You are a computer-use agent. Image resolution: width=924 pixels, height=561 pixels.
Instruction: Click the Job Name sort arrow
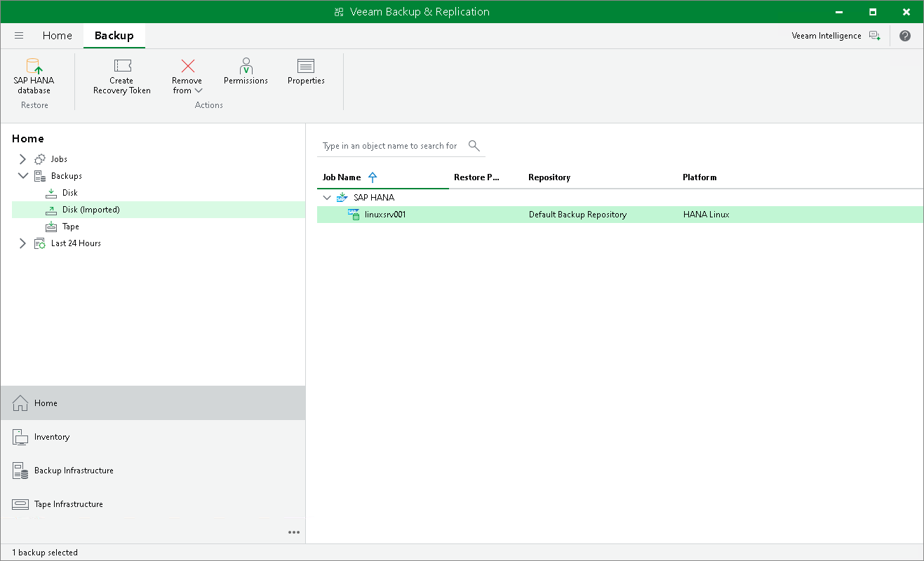point(373,177)
